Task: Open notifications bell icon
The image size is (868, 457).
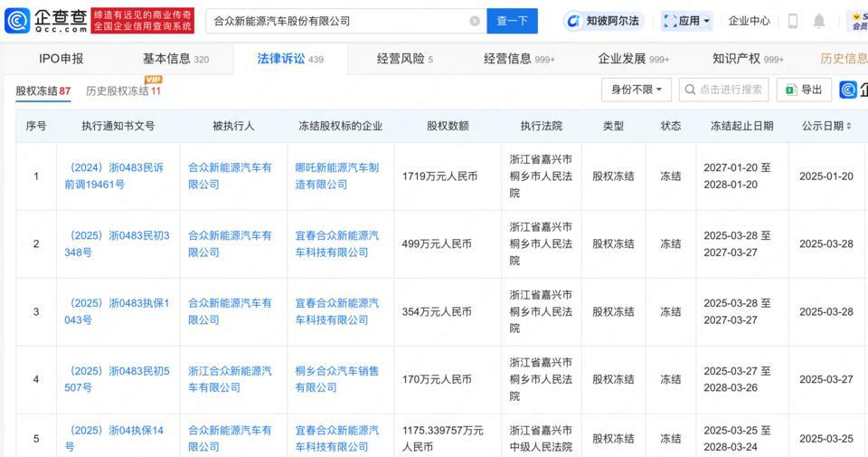Action: 819,21
